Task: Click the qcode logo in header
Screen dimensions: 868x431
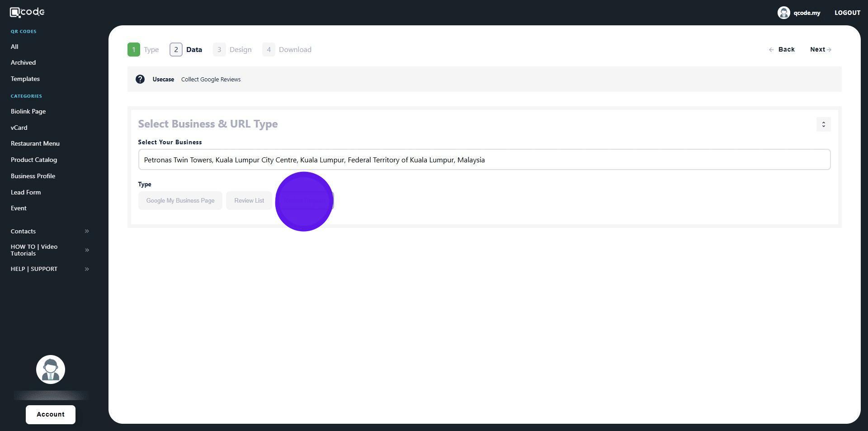Action: tap(27, 12)
